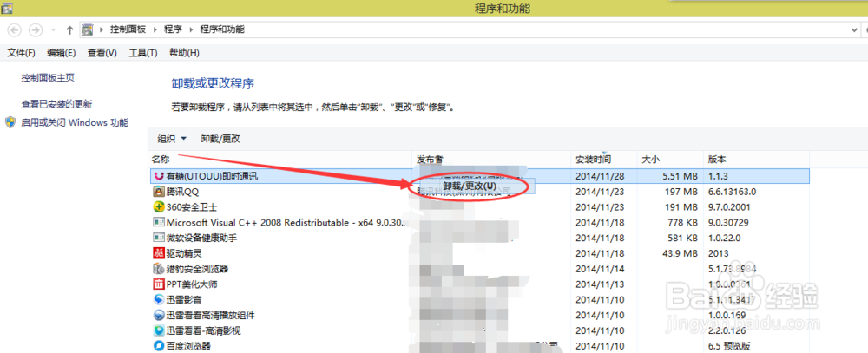Open the 查看(V) menu
Viewport: 868px width, 353px height.
pos(102,53)
